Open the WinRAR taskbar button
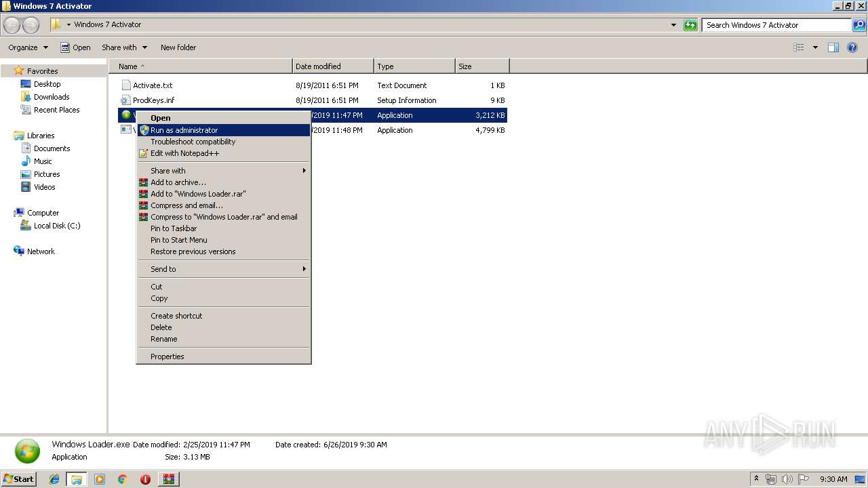This screenshot has width=868, height=488. point(168,479)
